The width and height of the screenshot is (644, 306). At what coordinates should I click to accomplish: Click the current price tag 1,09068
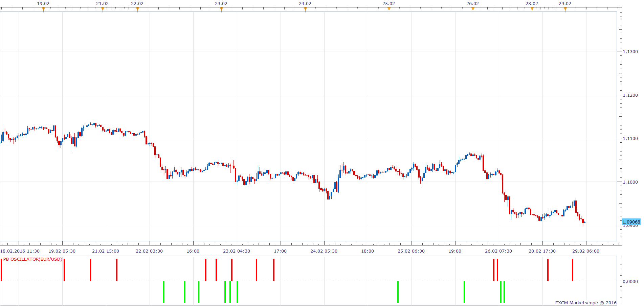click(631, 222)
